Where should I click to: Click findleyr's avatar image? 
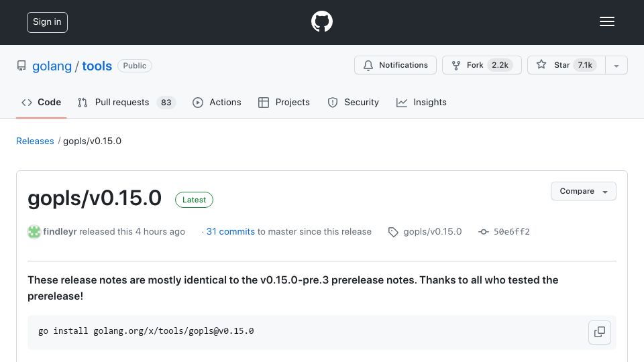[34, 232]
